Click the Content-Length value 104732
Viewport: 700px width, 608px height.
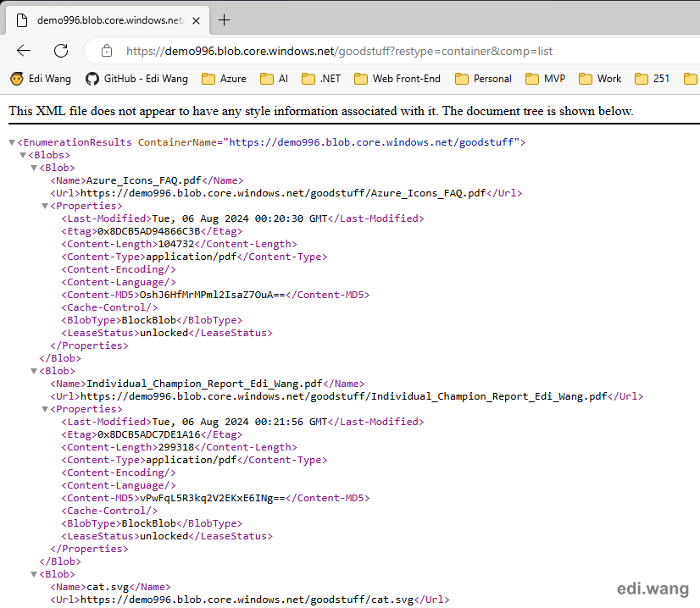coord(176,244)
